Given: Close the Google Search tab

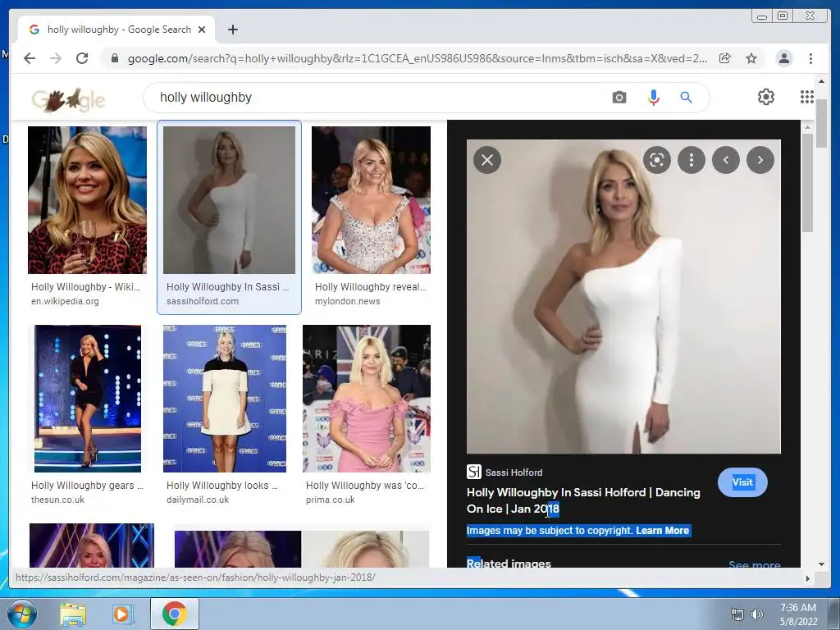Looking at the screenshot, I should (x=202, y=30).
